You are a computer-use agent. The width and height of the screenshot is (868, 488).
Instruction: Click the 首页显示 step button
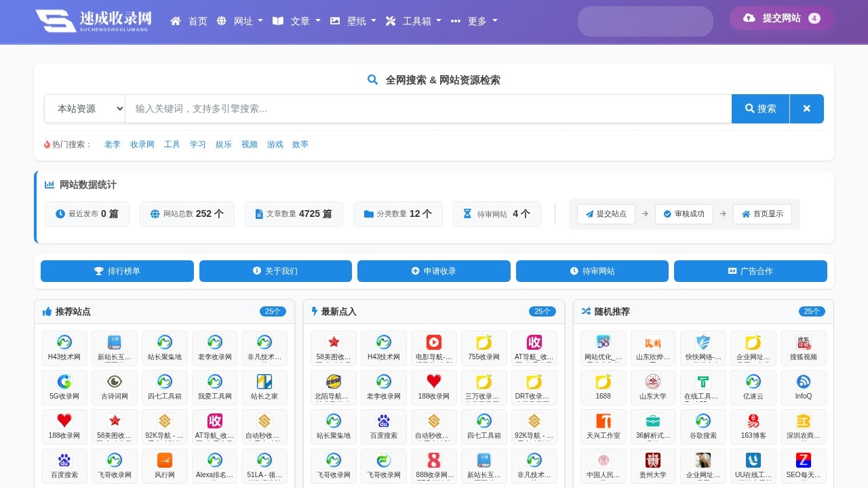point(762,214)
